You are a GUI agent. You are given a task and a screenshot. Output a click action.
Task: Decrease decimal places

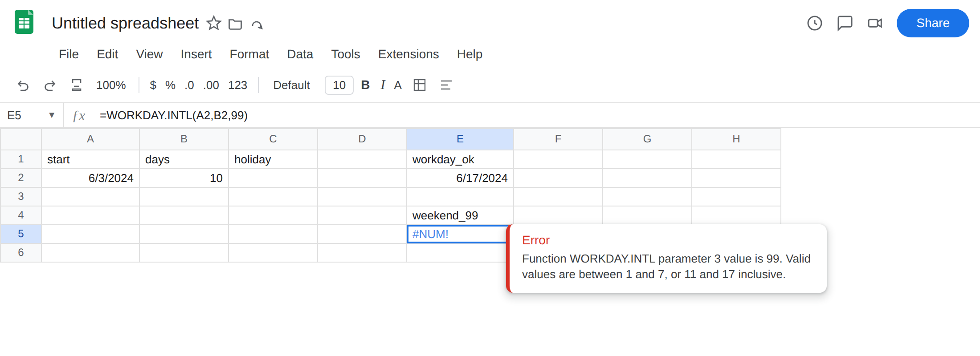click(189, 85)
